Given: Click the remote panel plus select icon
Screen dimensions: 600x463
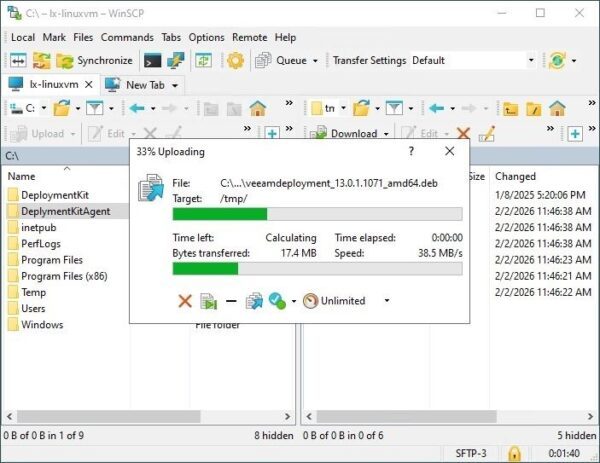Looking at the screenshot, I should point(575,134).
